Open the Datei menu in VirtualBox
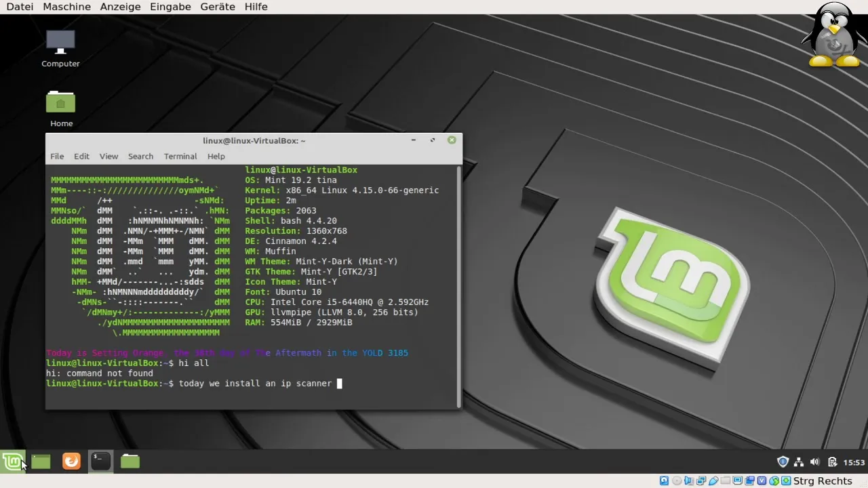Screen dimensions: 868x488 [x=20, y=7]
